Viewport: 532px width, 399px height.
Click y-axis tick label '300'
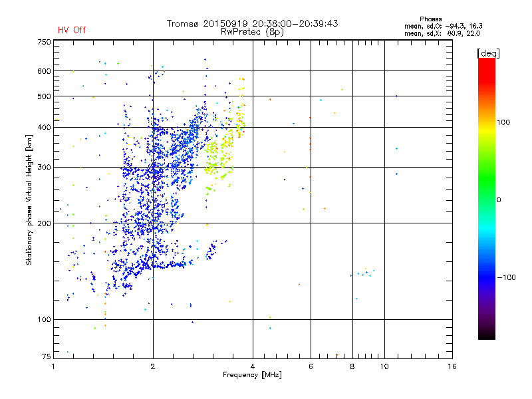(44, 168)
